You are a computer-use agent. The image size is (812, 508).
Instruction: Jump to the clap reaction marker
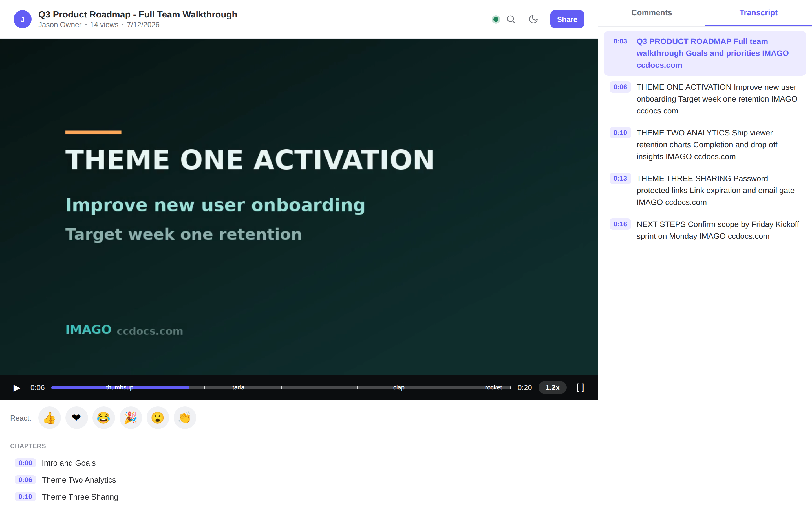pos(399,387)
